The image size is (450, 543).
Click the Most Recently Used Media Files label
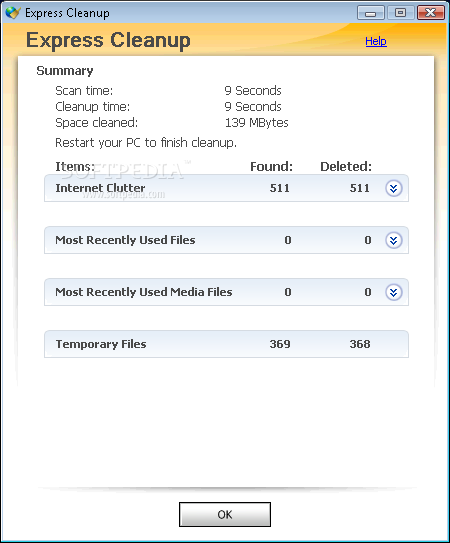[x=144, y=292]
